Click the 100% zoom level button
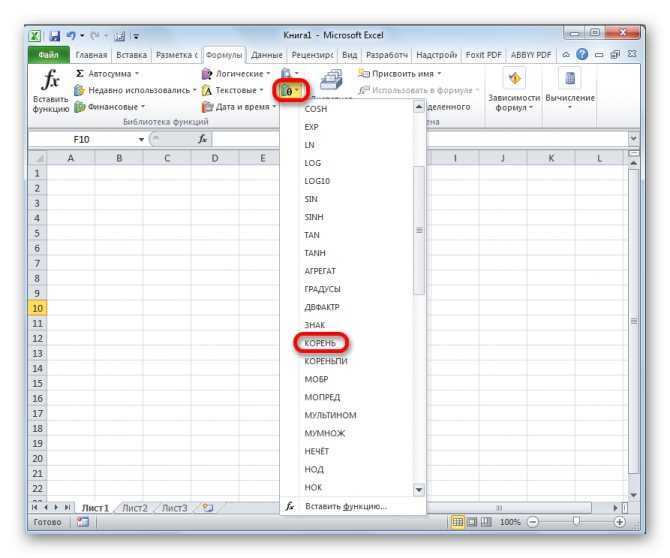The width and height of the screenshot is (670, 558). click(510, 522)
